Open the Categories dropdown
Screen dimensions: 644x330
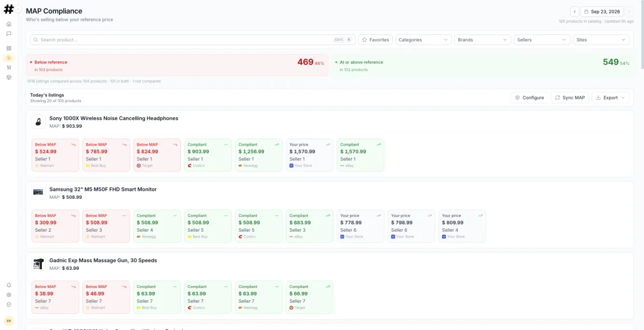[424, 40]
